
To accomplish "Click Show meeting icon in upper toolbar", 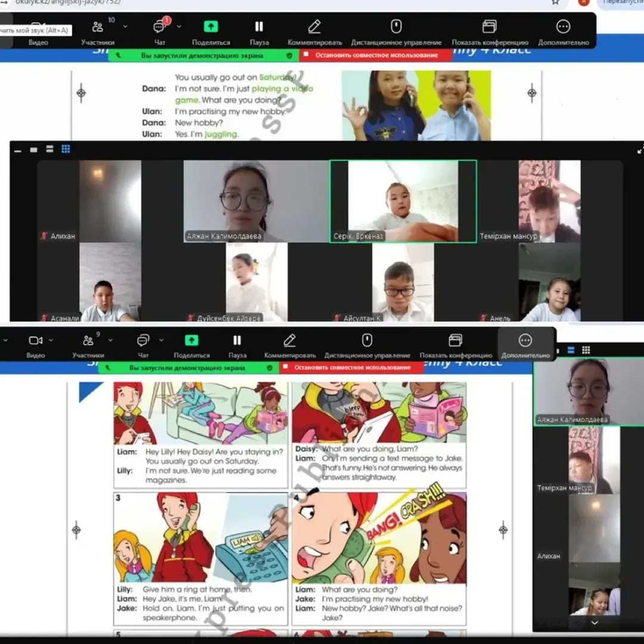I will (x=489, y=27).
